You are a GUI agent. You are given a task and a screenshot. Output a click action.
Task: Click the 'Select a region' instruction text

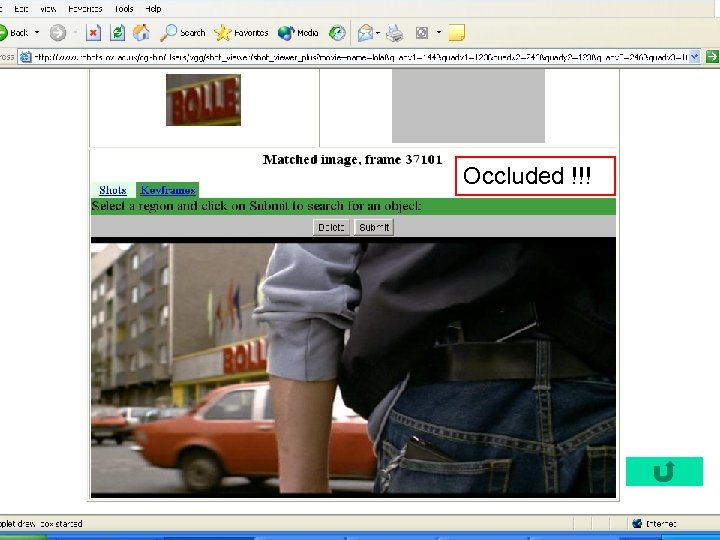click(256, 206)
